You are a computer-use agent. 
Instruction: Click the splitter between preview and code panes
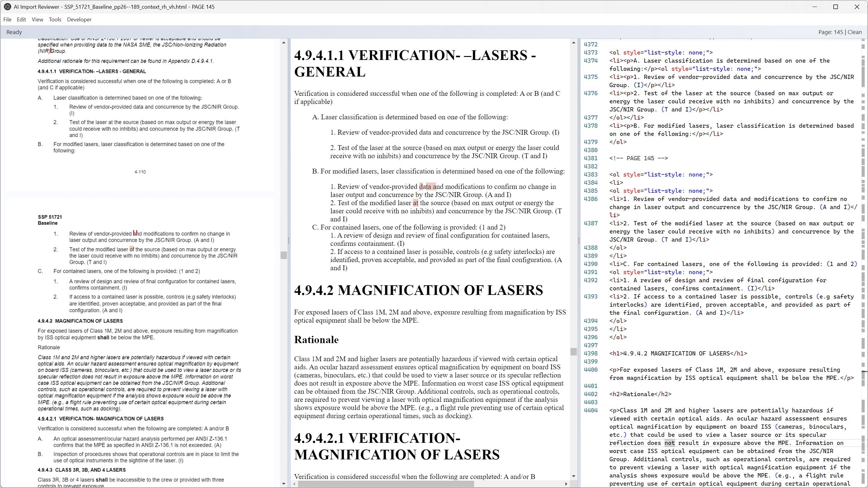[x=579, y=240]
